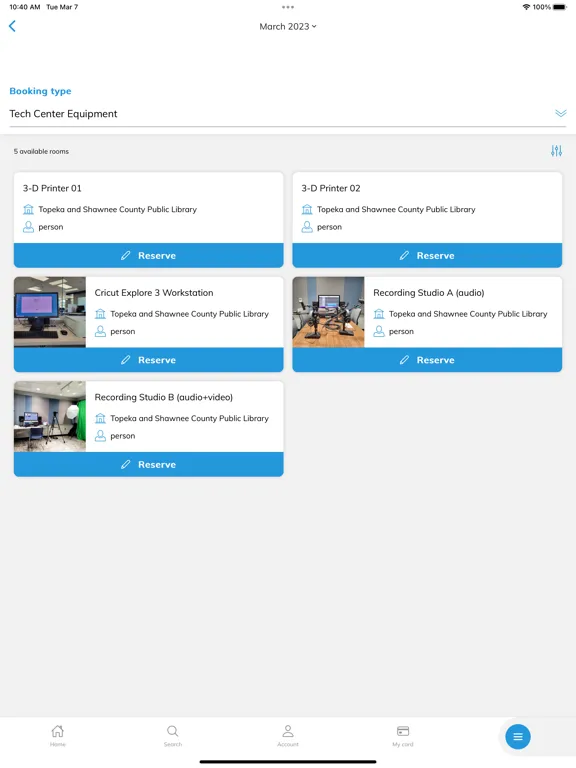Screen dimensions: 576x768
Task: Open the Recording Studio B photo
Action: point(49,416)
